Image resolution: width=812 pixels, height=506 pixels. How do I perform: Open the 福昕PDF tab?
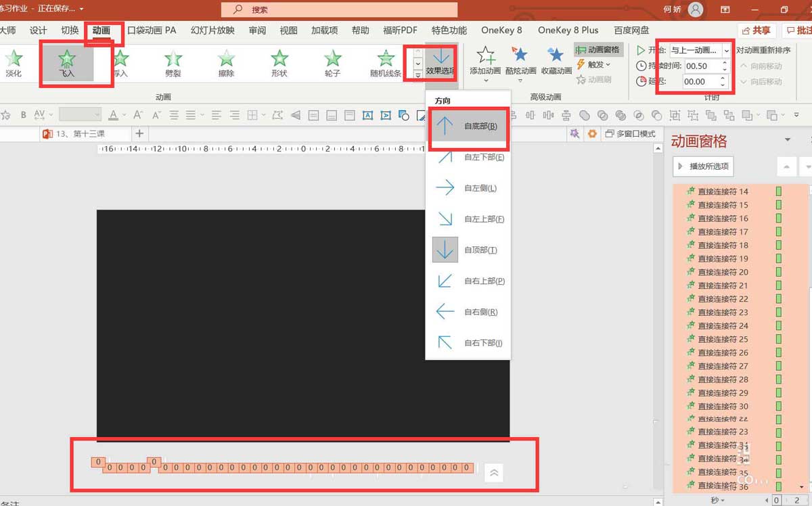[400, 30]
